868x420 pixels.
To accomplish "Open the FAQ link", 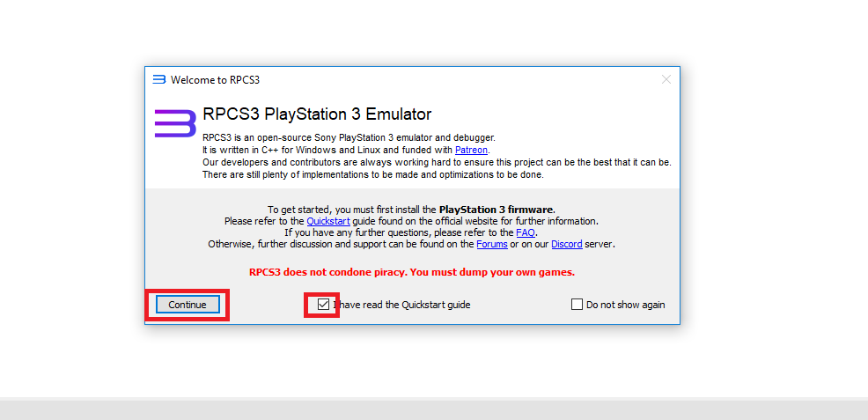I will tap(526, 232).
